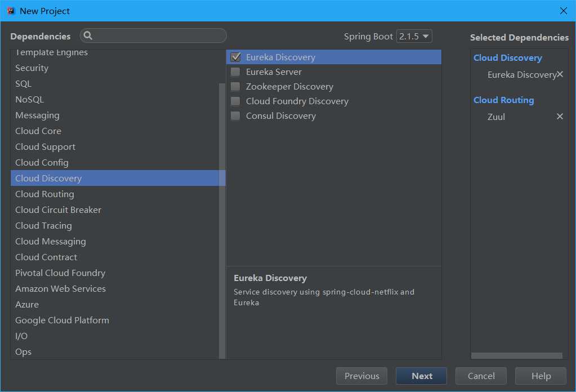Viewport: 576px width, 392px height.
Task: Click the category list vertical scrollbar
Action: pyautogui.click(x=222, y=220)
